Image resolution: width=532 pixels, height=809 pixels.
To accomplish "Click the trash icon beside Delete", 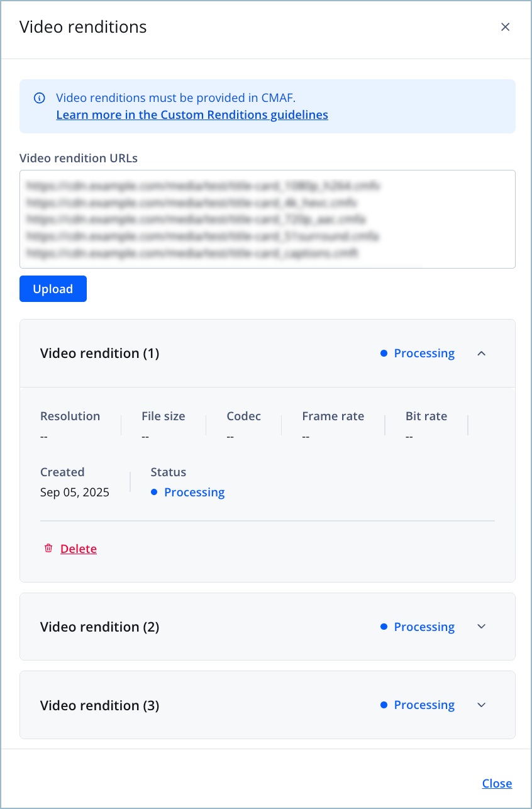I will [x=48, y=549].
